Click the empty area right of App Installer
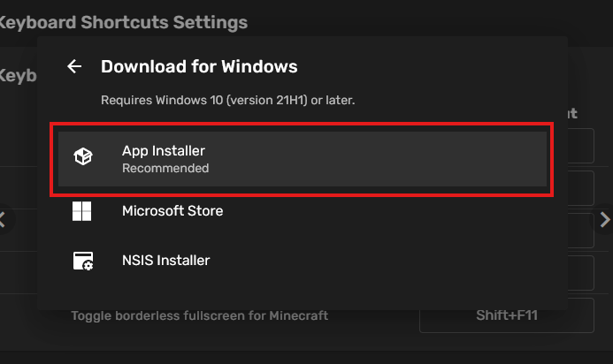Screen dimensions: 613x364 [398, 159]
